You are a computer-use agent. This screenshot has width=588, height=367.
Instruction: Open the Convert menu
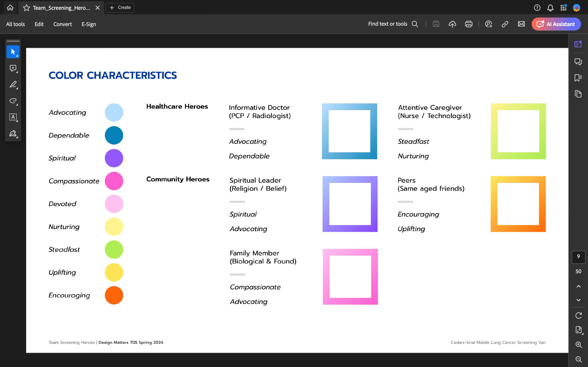(62, 24)
